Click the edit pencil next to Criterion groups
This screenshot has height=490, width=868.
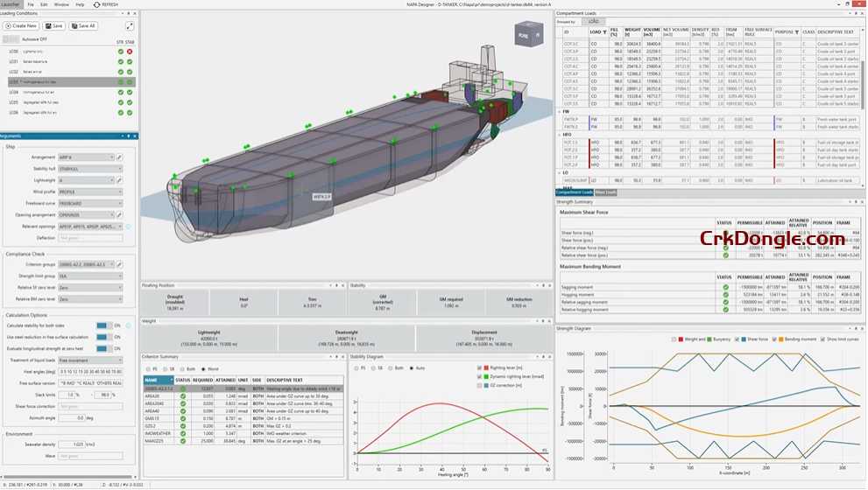pos(119,264)
